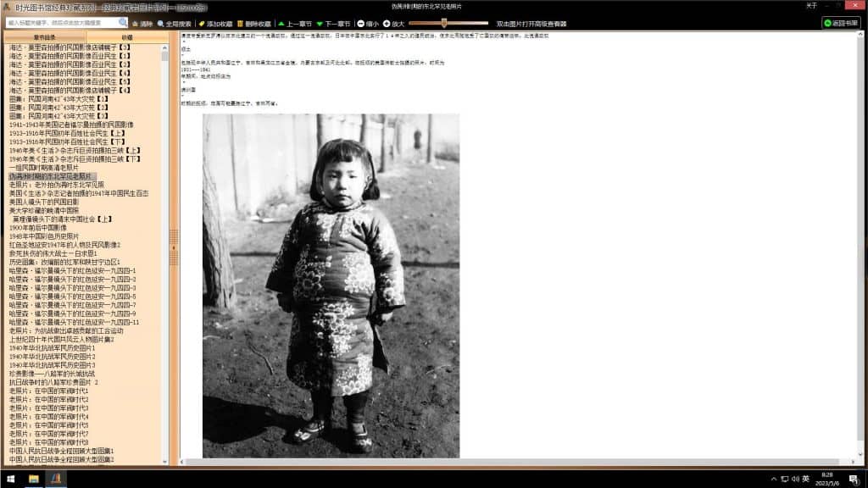This screenshot has height=488, width=868.
Task: Click the 缩小 zoom out button
Action: pyautogui.click(x=368, y=24)
